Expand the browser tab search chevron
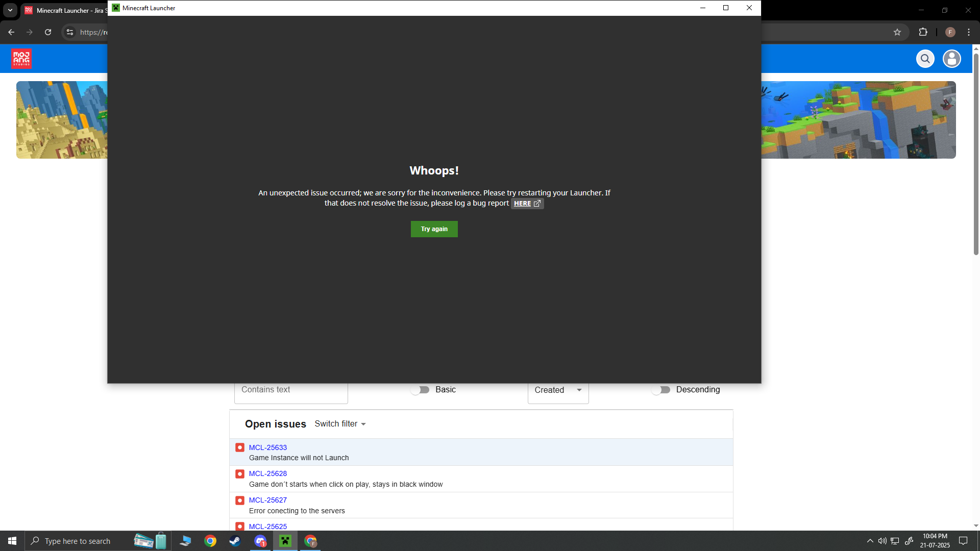Screen dimensions: 980x551 10,10
